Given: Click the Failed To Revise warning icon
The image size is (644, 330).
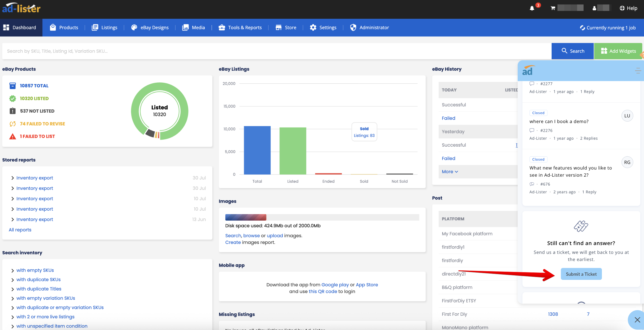Looking at the screenshot, I should (12, 124).
